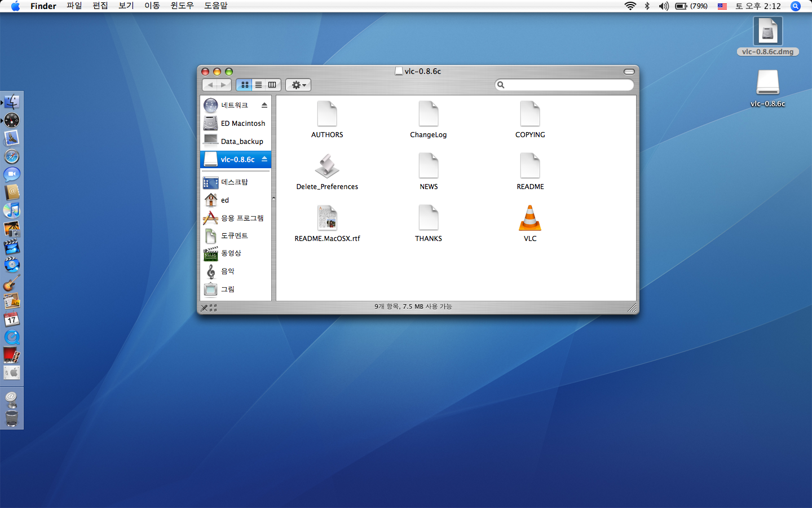Click the eject button beside 네트워크
Viewport: 812px width, 508px height.
coord(264,105)
